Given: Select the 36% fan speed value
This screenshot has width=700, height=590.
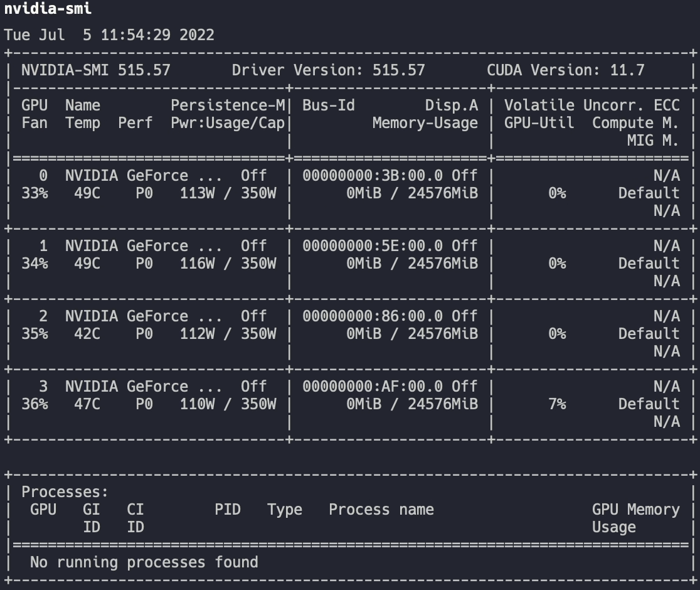Looking at the screenshot, I should tap(34, 404).
